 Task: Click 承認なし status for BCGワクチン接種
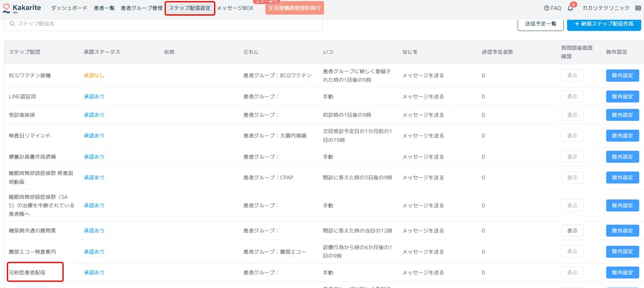(x=94, y=75)
